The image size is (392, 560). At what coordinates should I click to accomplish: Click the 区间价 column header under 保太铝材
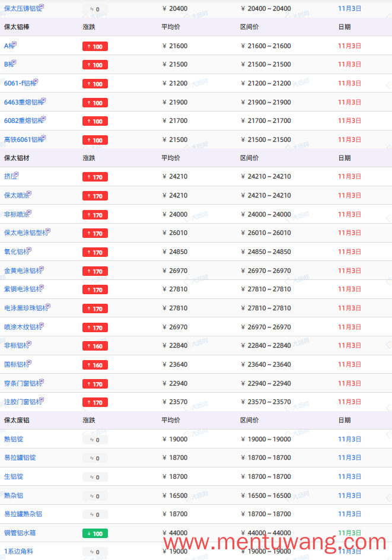click(x=250, y=158)
